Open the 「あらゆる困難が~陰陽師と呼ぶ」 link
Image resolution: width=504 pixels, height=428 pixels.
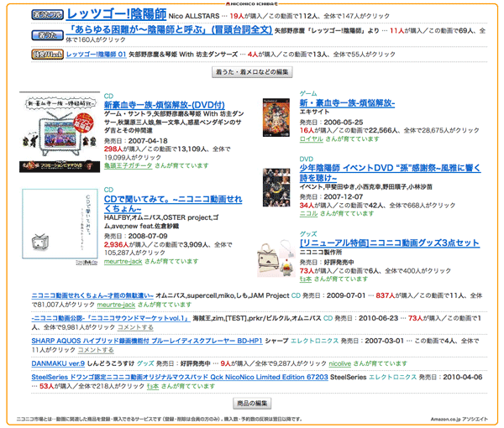pyautogui.click(x=170, y=30)
